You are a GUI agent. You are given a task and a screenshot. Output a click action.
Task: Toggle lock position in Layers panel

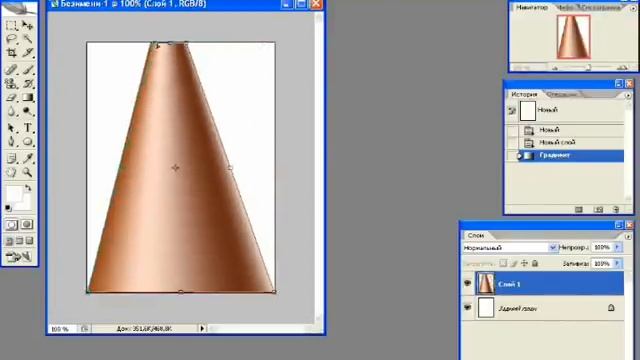pyautogui.click(x=524, y=264)
